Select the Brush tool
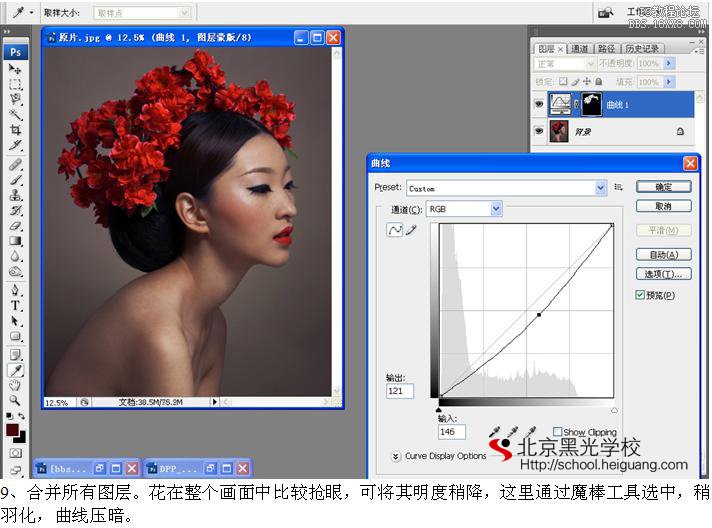The image size is (712, 528). [x=15, y=180]
